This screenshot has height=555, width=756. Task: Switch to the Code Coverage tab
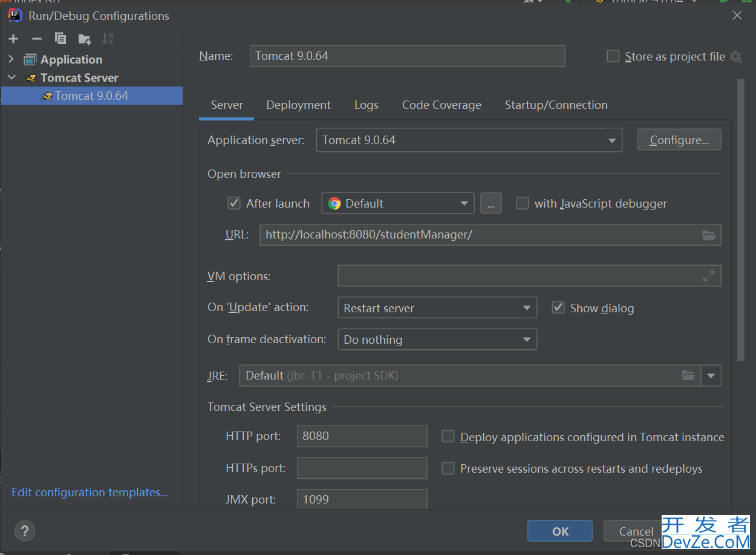tap(442, 105)
